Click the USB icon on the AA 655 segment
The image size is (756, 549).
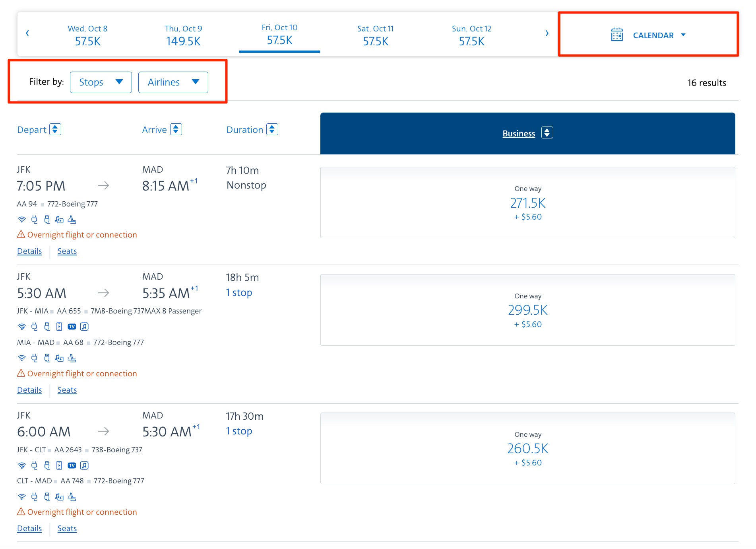coord(47,327)
